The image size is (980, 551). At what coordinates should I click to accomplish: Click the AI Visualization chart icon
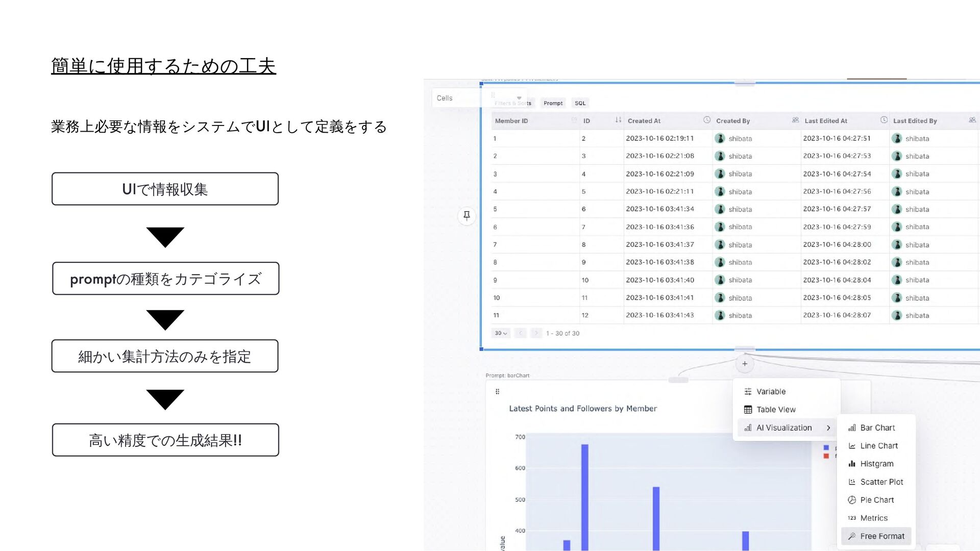tap(748, 428)
